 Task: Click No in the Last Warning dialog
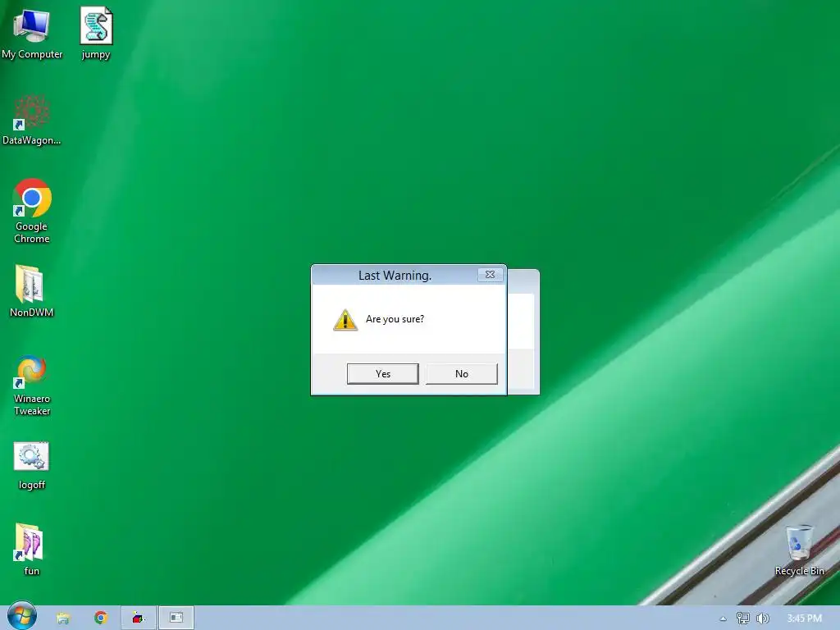pyautogui.click(x=461, y=373)
